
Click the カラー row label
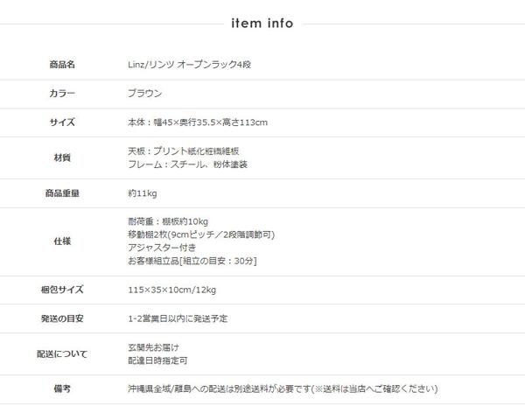[x=62, y=93]
